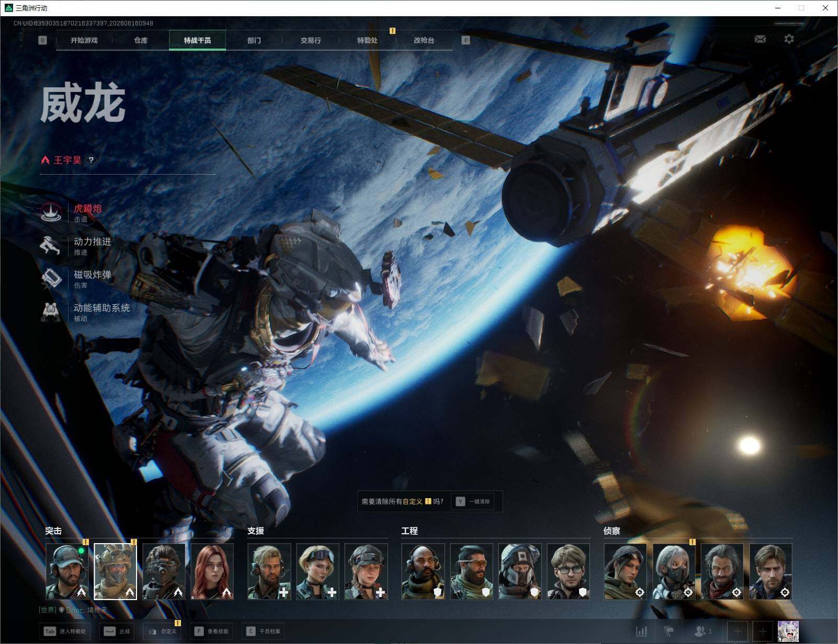Select the 动力推进 skill icon
Viewport: 838px width, 644px height.
point(51,245)
